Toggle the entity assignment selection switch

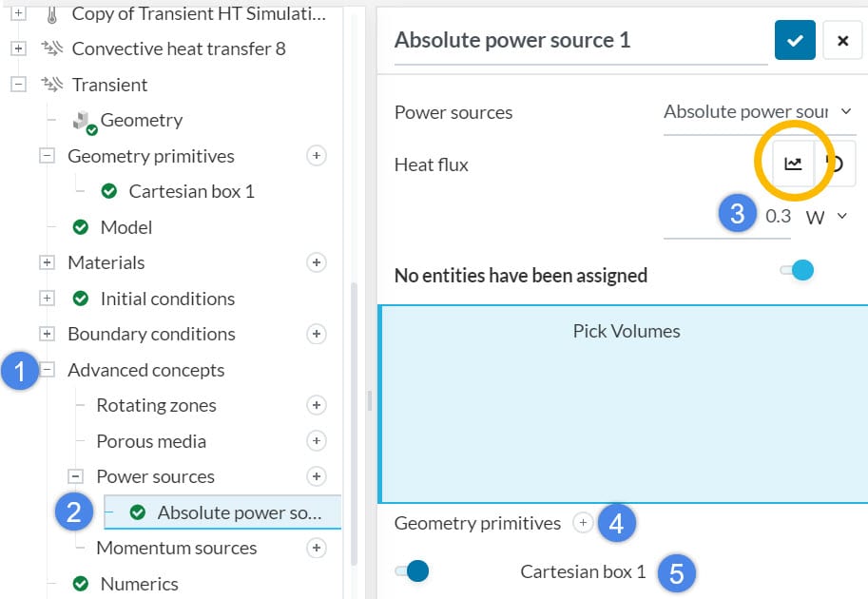[797, 271]
